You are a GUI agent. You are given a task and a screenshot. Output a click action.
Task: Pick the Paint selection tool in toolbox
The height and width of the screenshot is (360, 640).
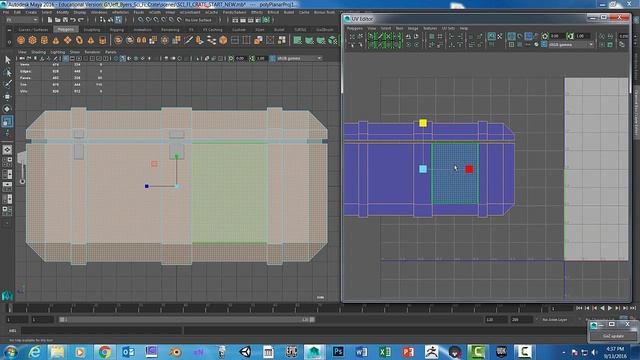pyautogui.click(x=7, y=84)
